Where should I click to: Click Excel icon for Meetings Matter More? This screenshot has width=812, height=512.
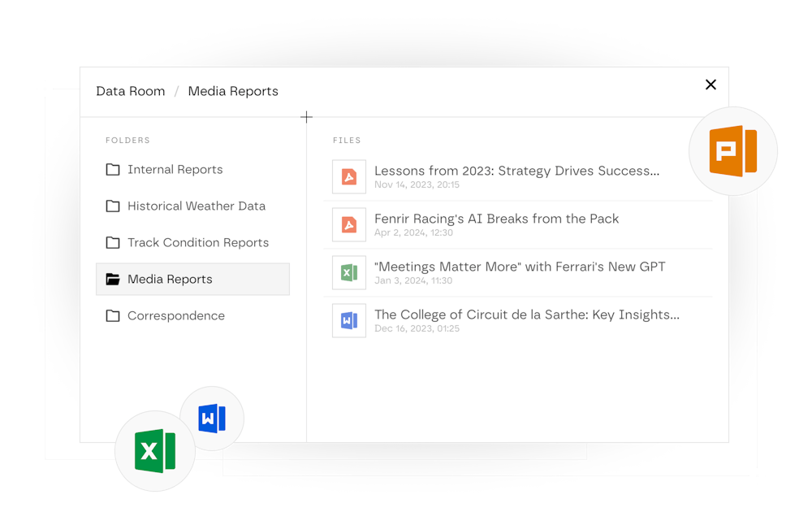point(349,272)
